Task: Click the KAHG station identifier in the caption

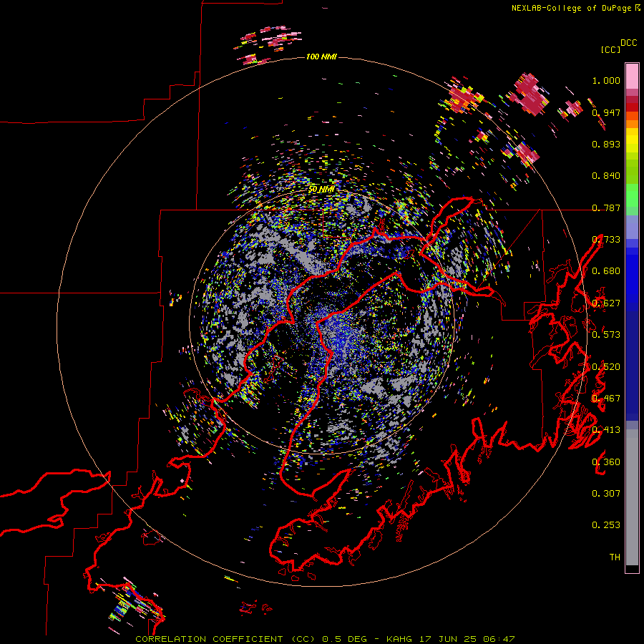Action: click(x=399, y=639)
